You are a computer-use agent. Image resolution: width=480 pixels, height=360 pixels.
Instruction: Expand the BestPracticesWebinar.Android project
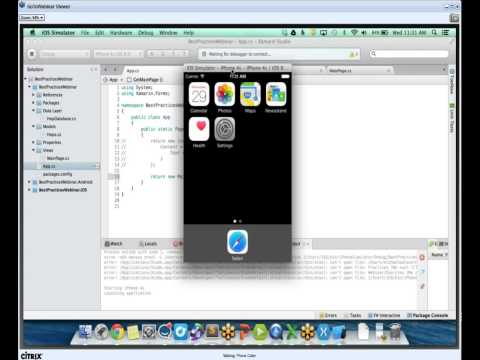click(x=29, y=182)
